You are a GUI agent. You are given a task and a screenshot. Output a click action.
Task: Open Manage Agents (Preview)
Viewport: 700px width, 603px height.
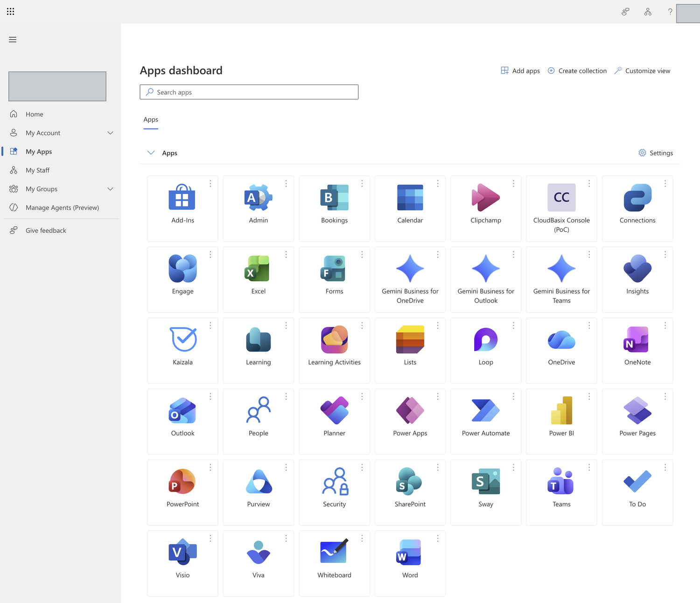point(61,208)
